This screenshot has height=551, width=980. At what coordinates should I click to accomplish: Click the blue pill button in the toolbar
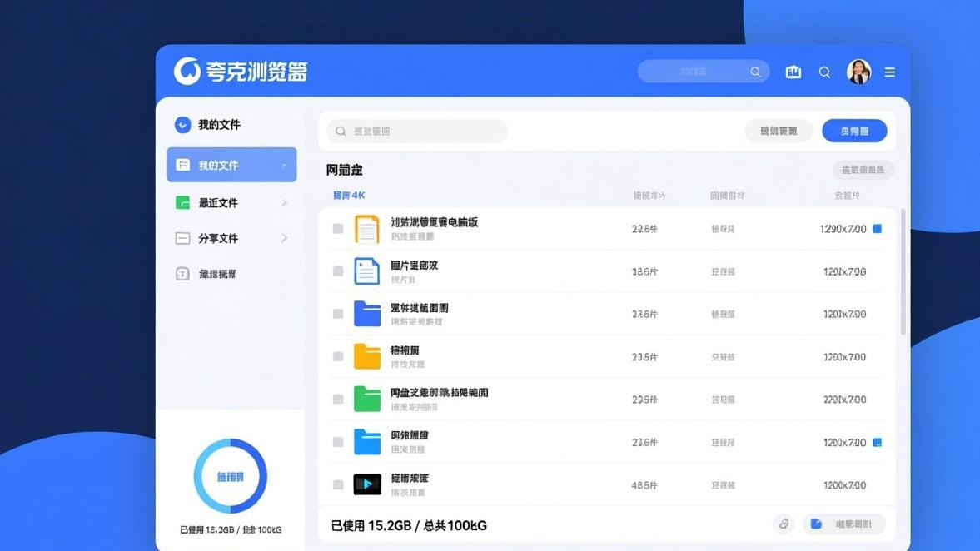[854, 131]
